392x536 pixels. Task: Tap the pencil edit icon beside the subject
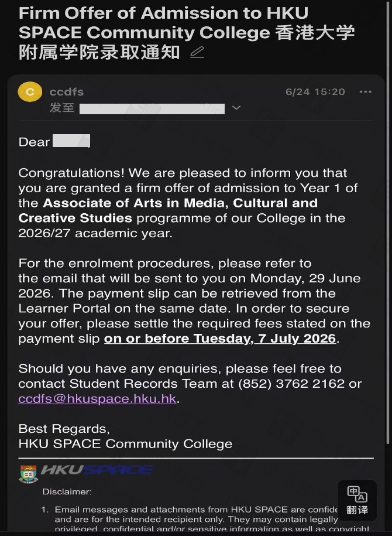click(x=197, y=53)
